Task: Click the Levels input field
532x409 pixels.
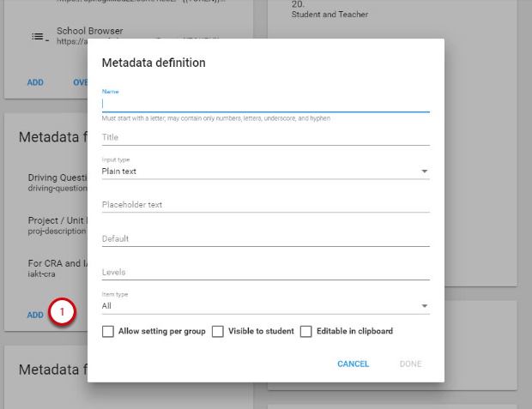Action: [x=265, y=272]
